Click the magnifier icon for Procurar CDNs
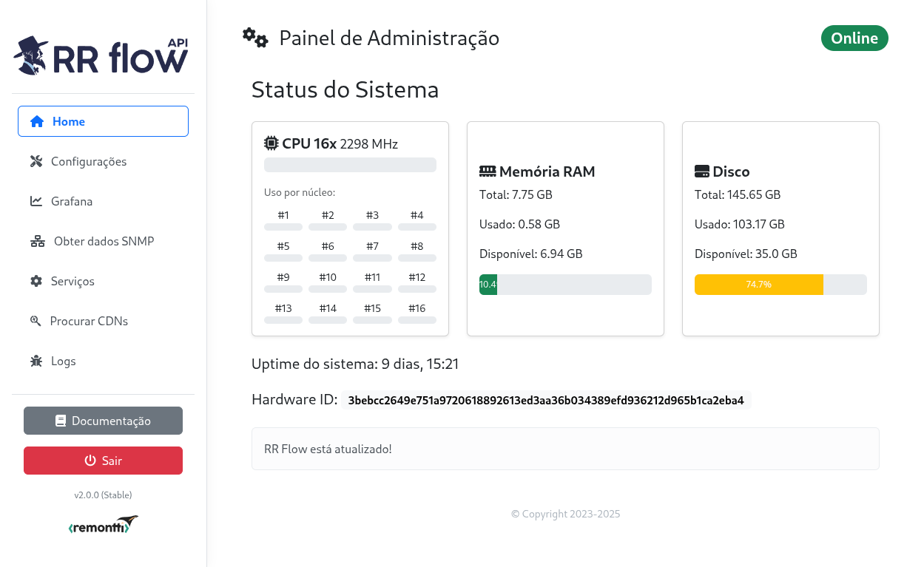This screenshot has width=924, height=567. point(36,321)
